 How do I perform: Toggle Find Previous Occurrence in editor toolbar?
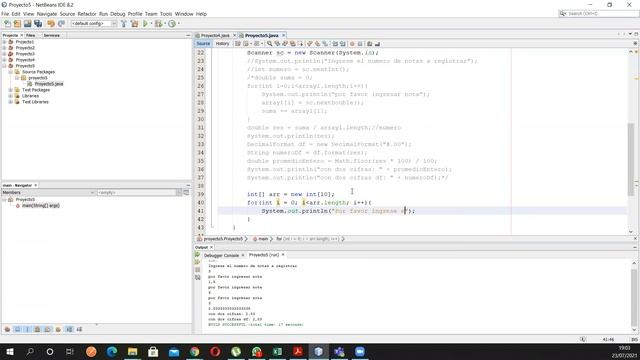277,44
